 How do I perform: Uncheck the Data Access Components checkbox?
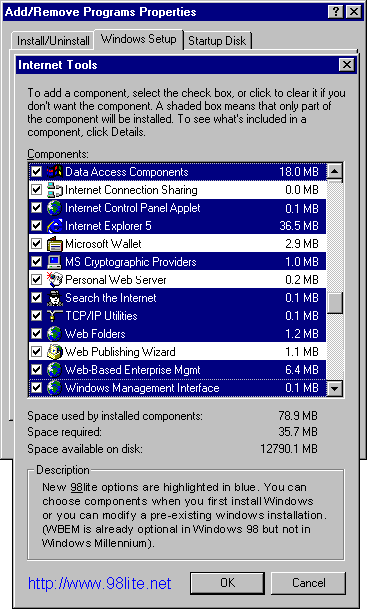coord(37,172)
